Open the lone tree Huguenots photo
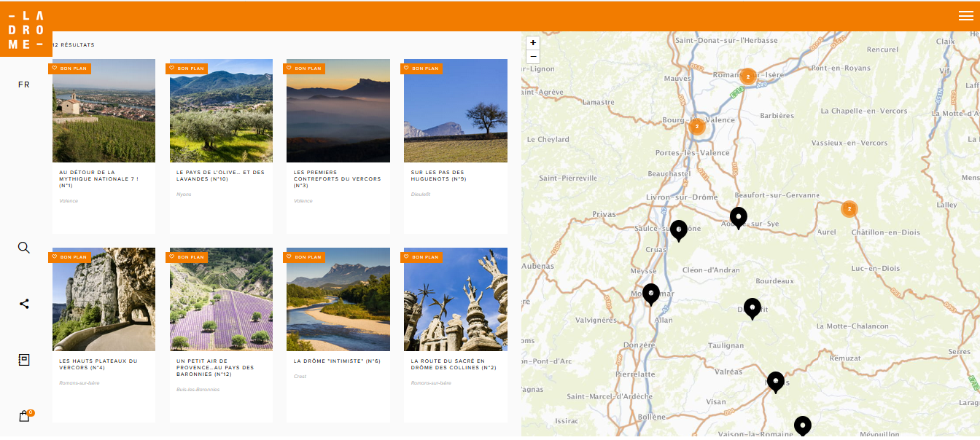Screen dimensions: 980x440 (x=456, y=111)
